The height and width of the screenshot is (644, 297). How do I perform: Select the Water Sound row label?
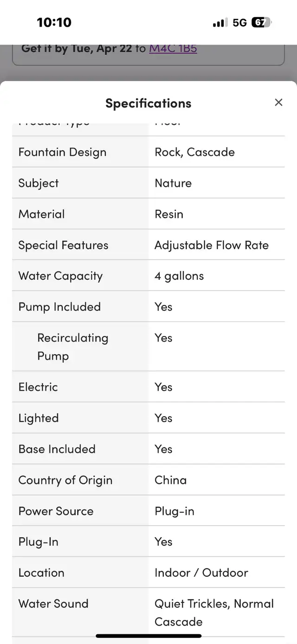[x=53, y=604]
